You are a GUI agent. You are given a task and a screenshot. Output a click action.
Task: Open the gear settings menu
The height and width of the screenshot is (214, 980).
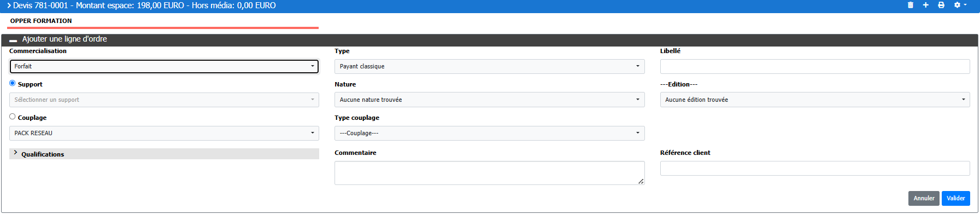click(960, 5)
